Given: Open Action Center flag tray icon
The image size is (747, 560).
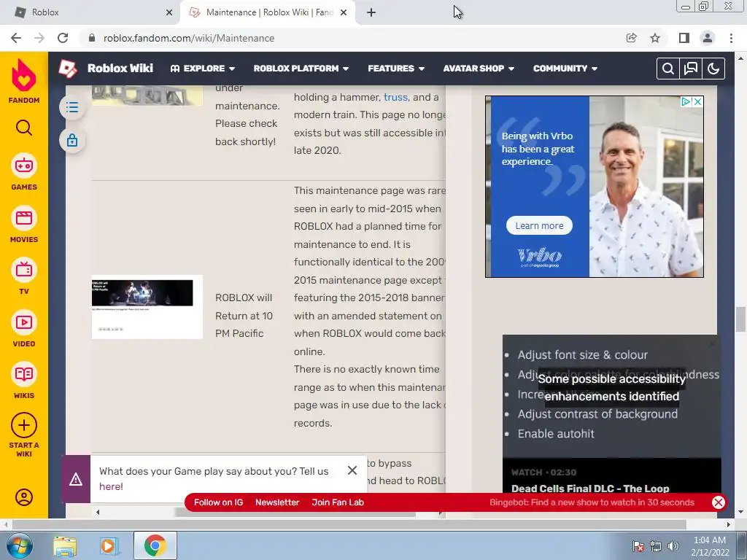Looking at the screenshot, I should 638,546.
